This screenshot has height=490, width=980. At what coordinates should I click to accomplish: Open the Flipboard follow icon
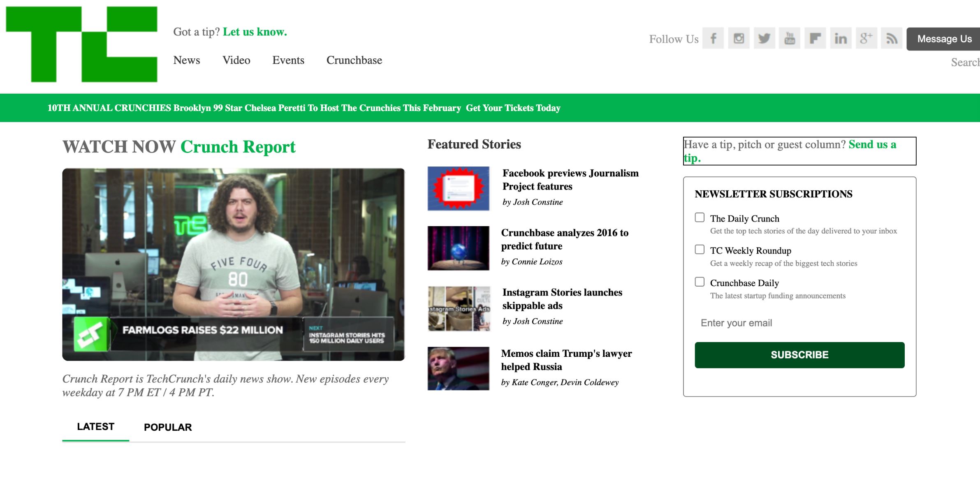(x=815, y=38)
